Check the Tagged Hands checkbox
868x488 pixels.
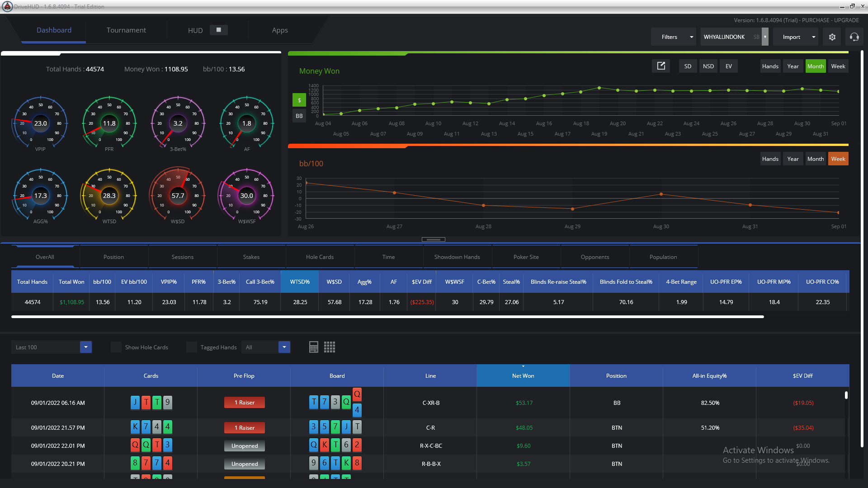[x=192, y=347]
